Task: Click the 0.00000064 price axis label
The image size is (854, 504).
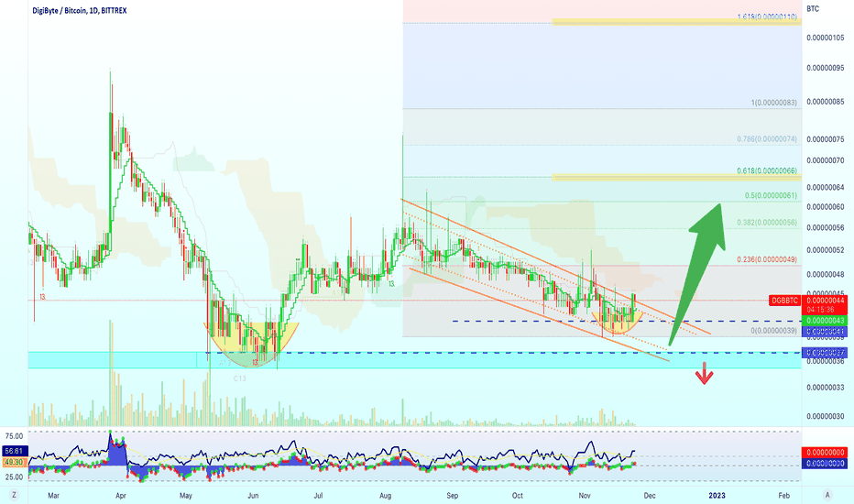Action: point(825,188)
